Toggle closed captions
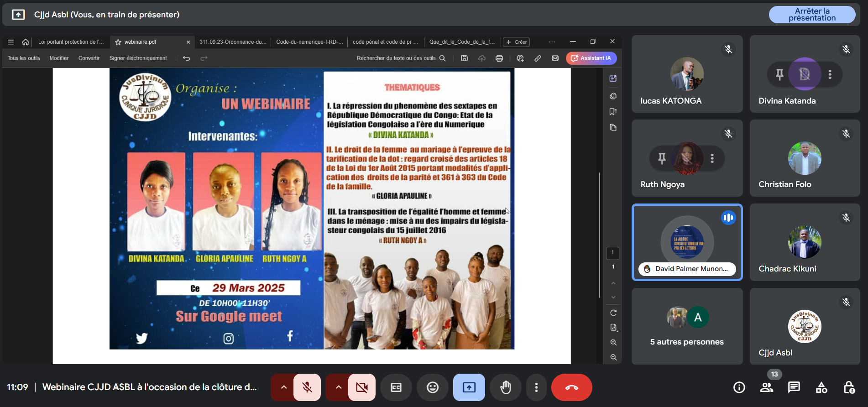The width and height of the screenshot is (868, 407). coord(396,387)
